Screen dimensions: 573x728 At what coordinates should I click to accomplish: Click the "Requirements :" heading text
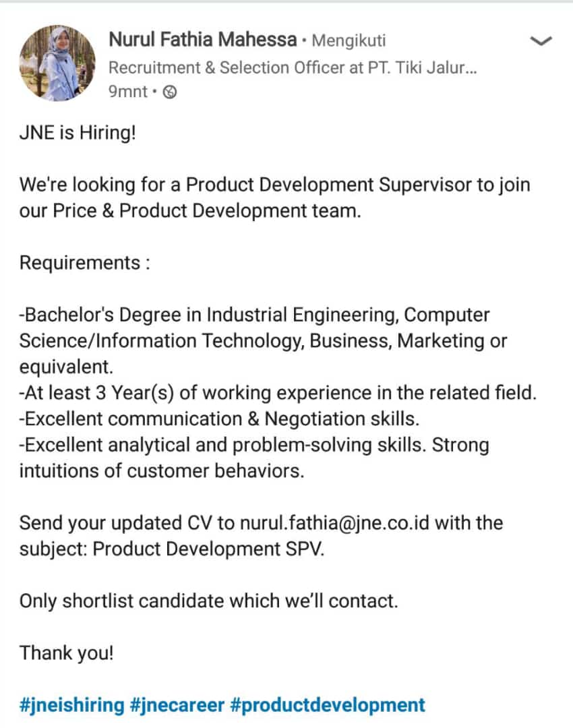tap(84, 262)
